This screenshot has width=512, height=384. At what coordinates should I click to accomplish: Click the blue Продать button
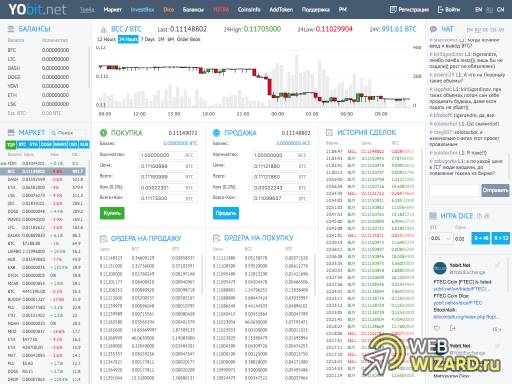tap(226, 213)
